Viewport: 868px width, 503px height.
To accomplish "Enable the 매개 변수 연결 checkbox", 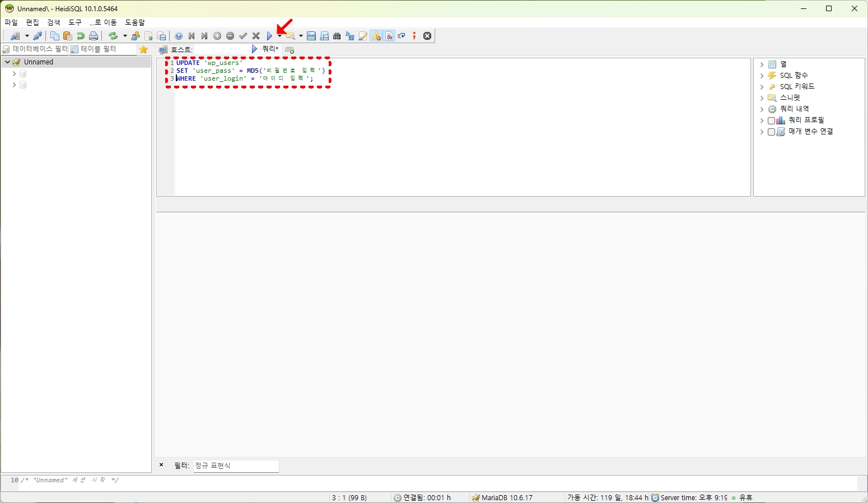I will coord(771,132).
